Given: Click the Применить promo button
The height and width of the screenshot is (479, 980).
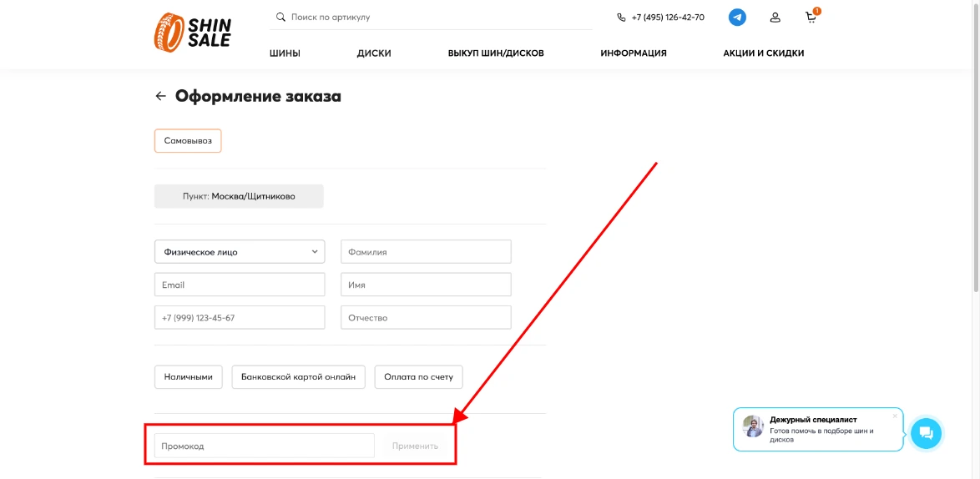Looking at the screenshot, I should pyautogui.click(x=415, y=446).
